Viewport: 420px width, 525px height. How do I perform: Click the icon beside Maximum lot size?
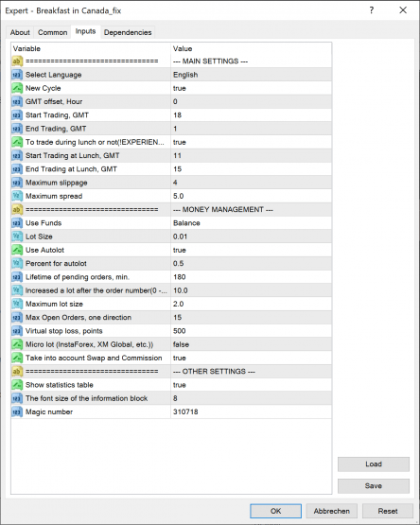17,304
